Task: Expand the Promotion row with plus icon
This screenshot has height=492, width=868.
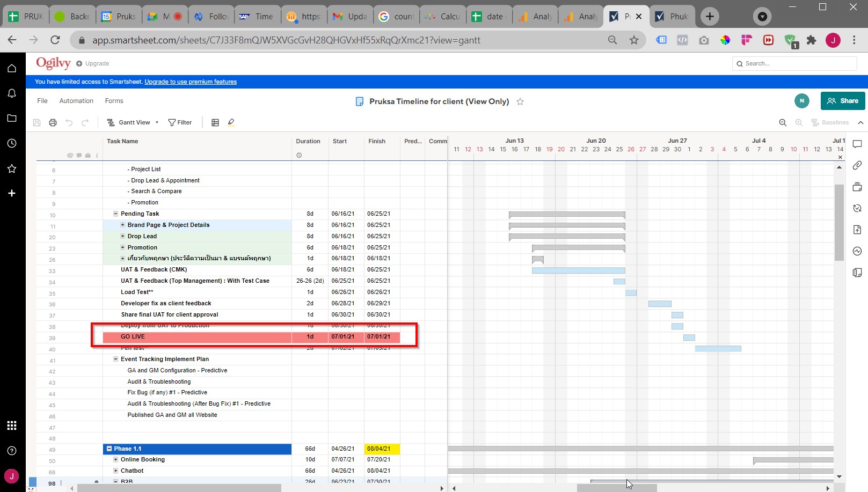Action: point(122,247)
